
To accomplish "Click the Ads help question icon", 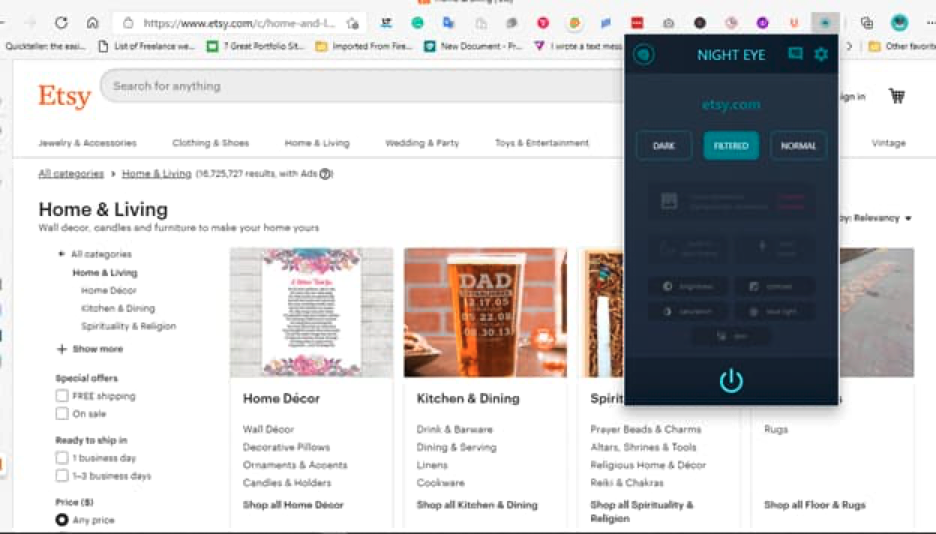I will coord(325,174).
